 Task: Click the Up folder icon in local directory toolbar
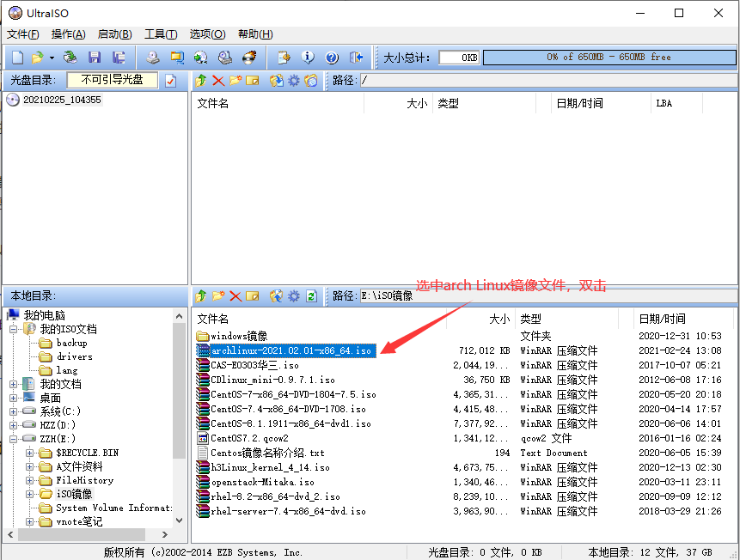(201, 295)
